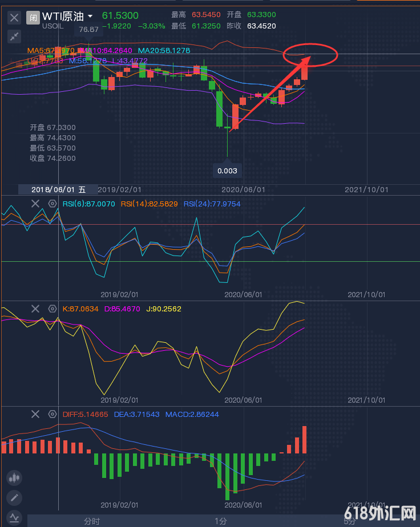
Task: Click the WTI原油 symbol name
Action: (x=63, y=16)
